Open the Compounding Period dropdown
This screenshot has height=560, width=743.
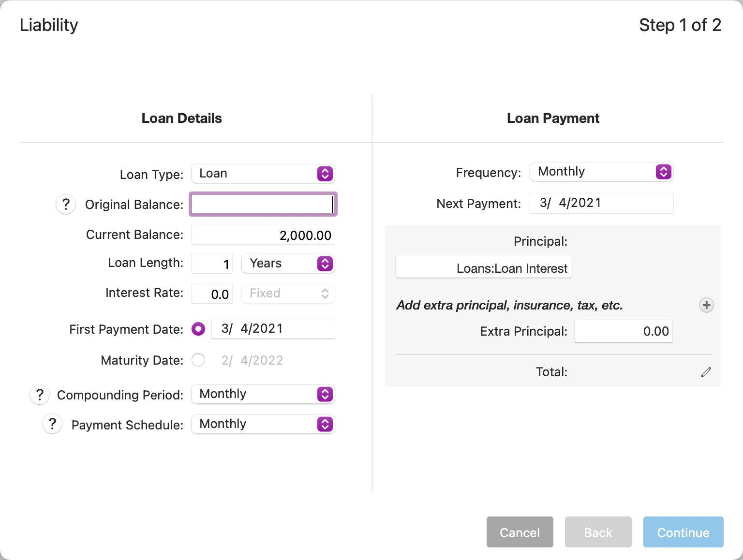(263, 394)
